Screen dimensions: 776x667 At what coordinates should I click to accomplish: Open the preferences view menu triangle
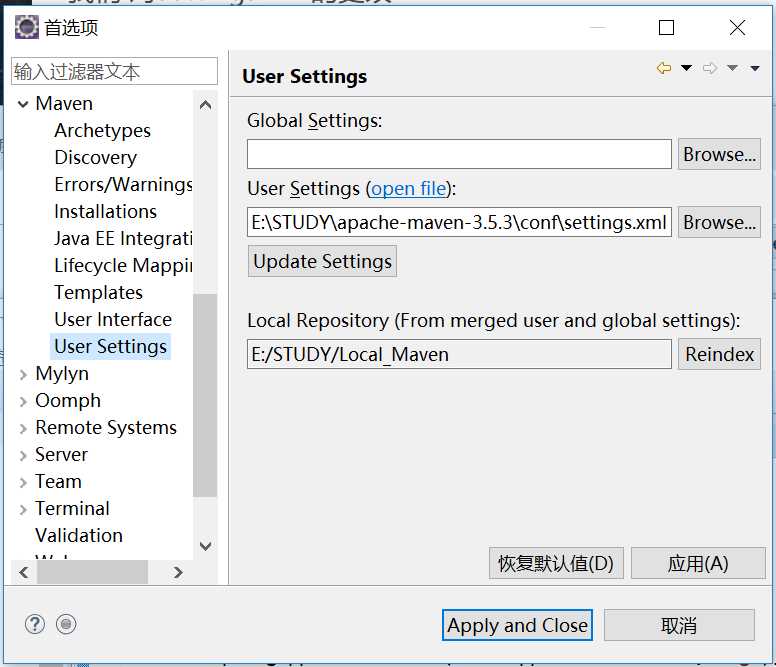tap(755, 68)
